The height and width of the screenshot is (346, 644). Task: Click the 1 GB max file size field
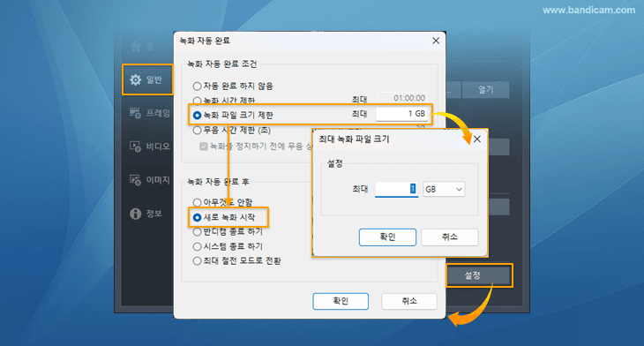[x=401, y=114]
